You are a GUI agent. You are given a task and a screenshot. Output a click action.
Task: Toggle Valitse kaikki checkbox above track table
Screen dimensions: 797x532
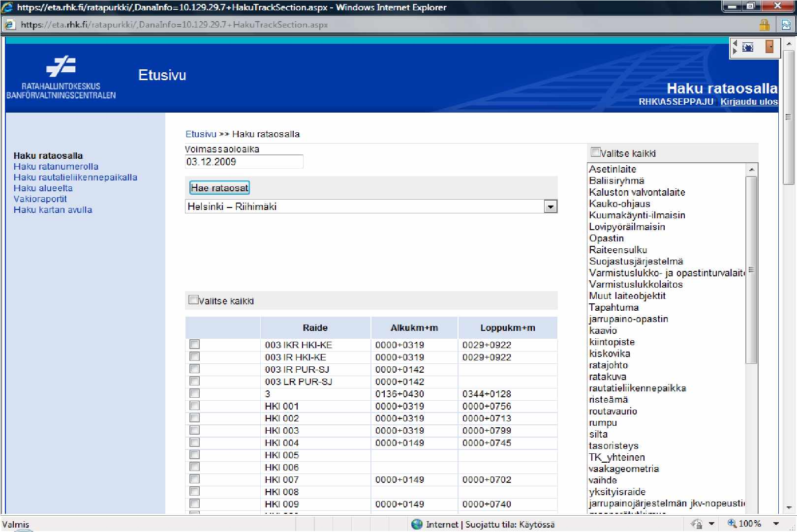click(194, 300)
